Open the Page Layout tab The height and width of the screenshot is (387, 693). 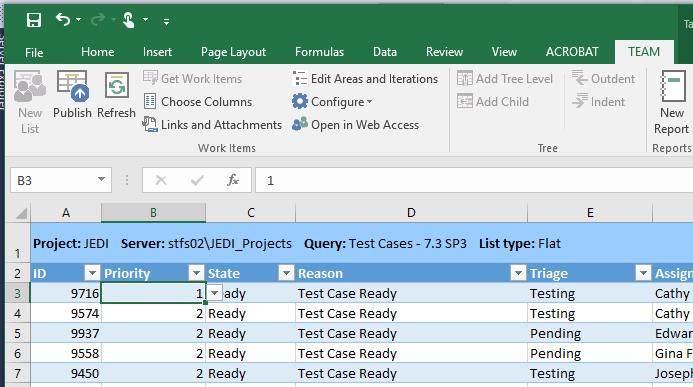233,52
